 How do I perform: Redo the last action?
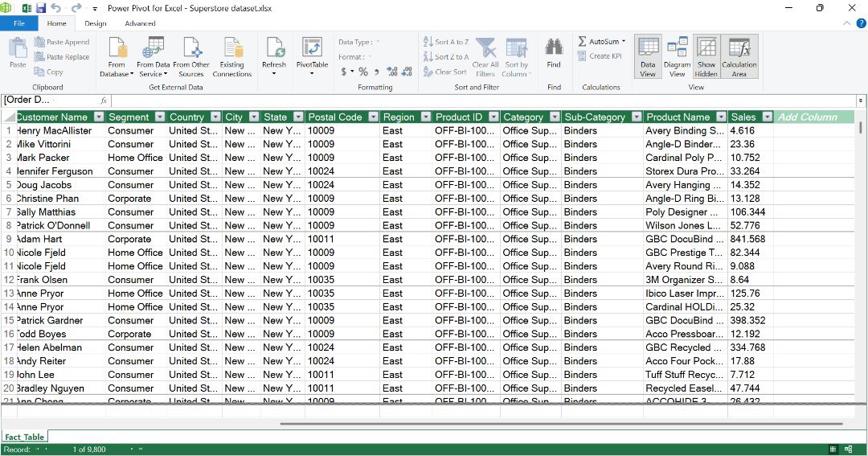[x=76, y=8]
